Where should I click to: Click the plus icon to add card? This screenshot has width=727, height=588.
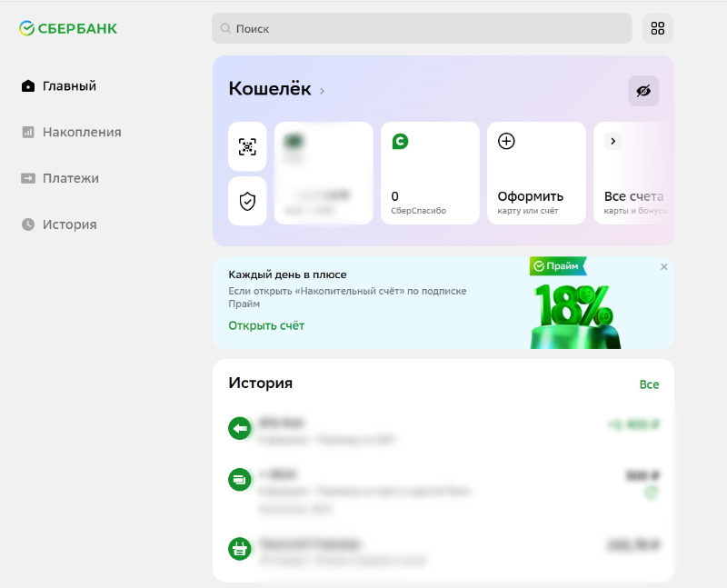point(507,141)
